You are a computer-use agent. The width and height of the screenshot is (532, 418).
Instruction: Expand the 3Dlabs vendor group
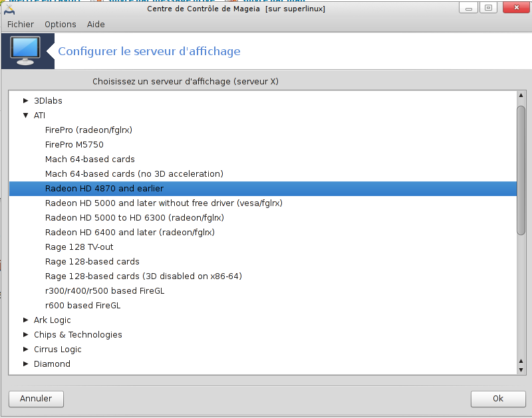click(x=25, y=101)
